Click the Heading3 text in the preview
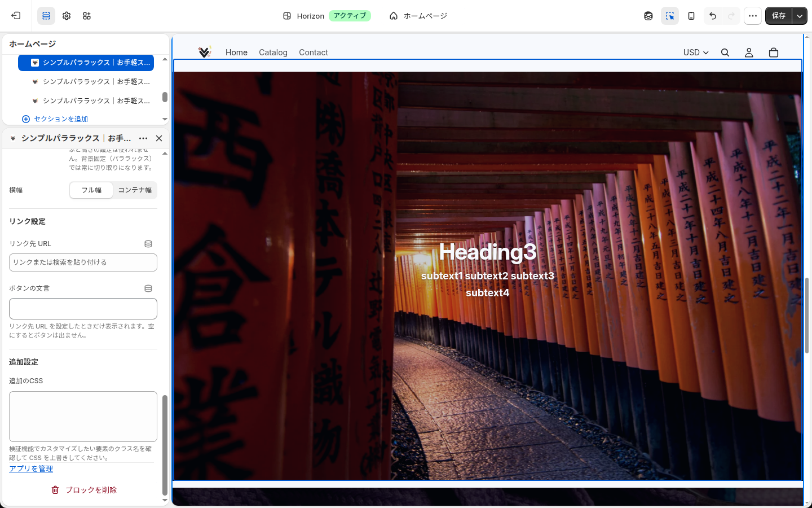Screen dimensions: 812x508 pos(488,252)
